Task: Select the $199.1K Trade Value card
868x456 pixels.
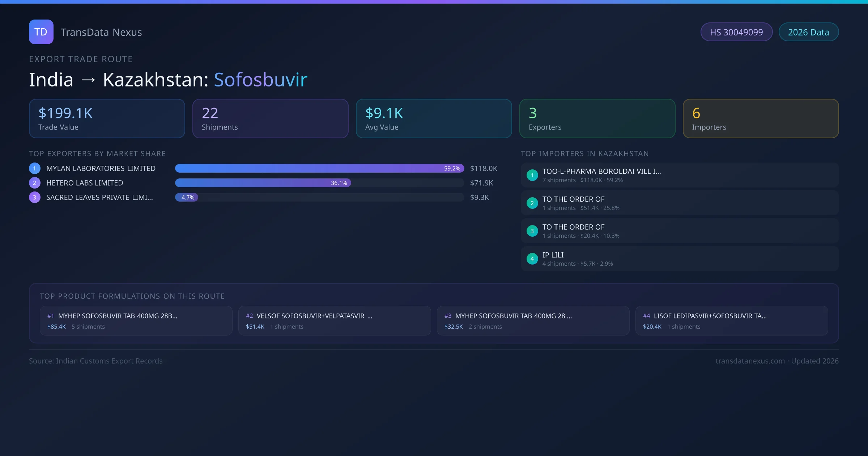Action: pos(107,118)
